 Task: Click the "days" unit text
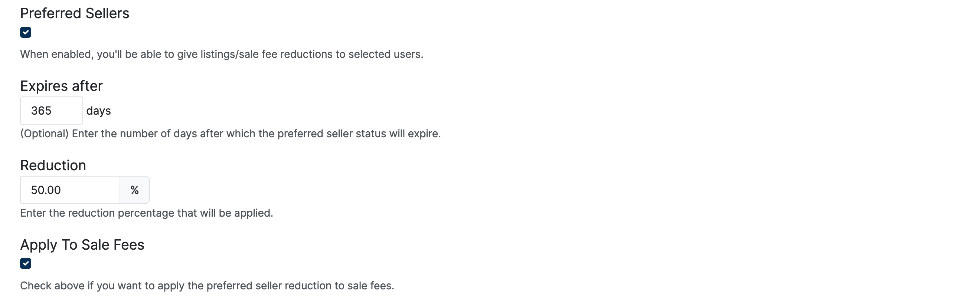(98, 111)
